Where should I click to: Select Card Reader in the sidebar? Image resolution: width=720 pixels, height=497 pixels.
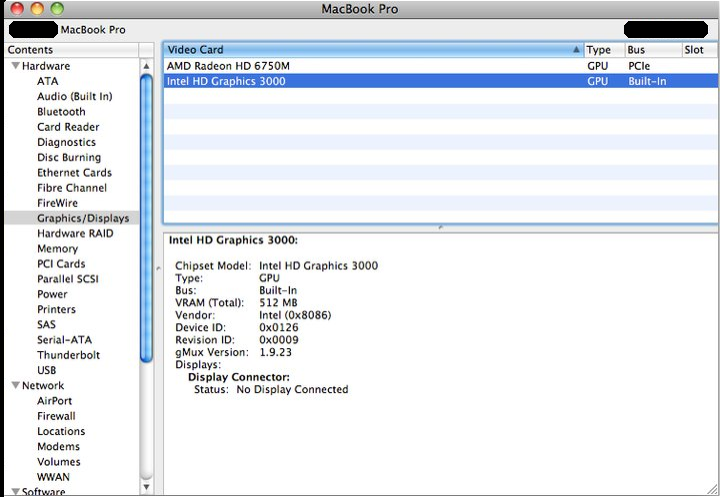pyautogui.click(x=68, y=127)
